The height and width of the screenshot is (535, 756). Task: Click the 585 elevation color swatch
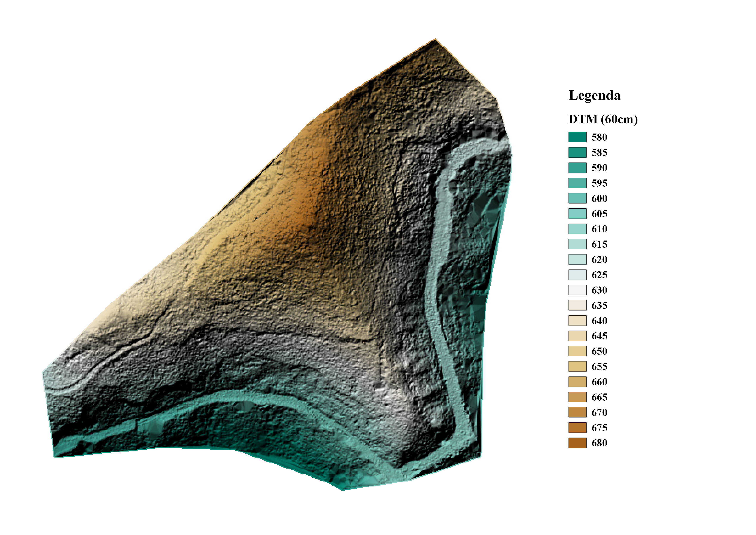pos(577,152)
